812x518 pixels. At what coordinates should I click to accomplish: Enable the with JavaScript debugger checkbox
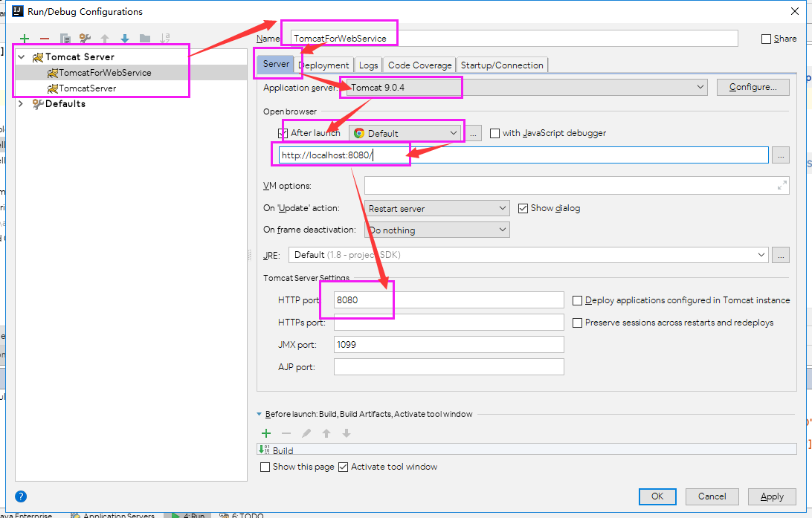coord(494,134)
